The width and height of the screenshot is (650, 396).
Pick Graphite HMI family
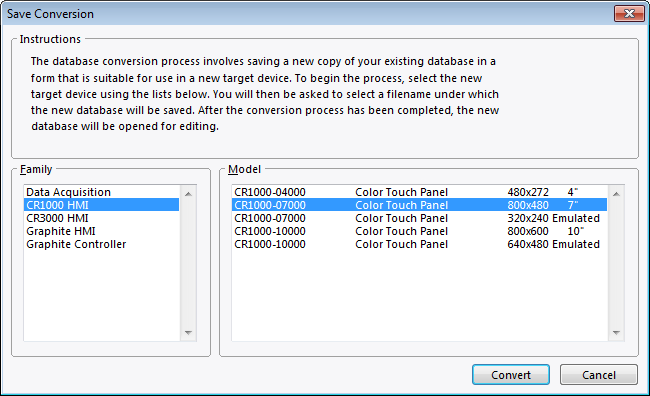coord(102,231)
